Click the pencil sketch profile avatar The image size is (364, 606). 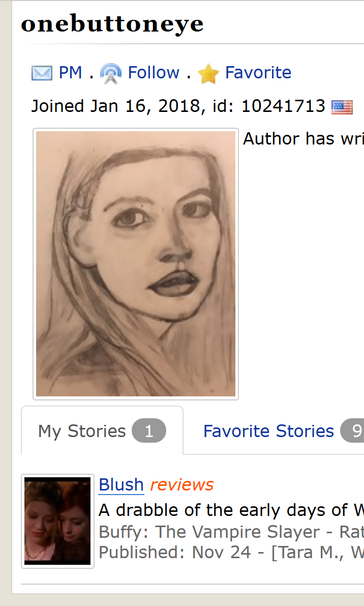[136, 264]
